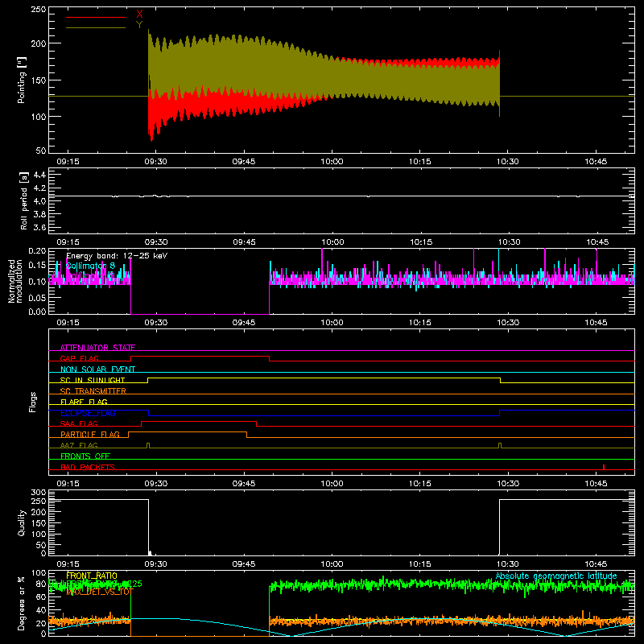Screen dimensions: 644x644
Task: Click the Degrees or % axis title
Action: (22, 603)
